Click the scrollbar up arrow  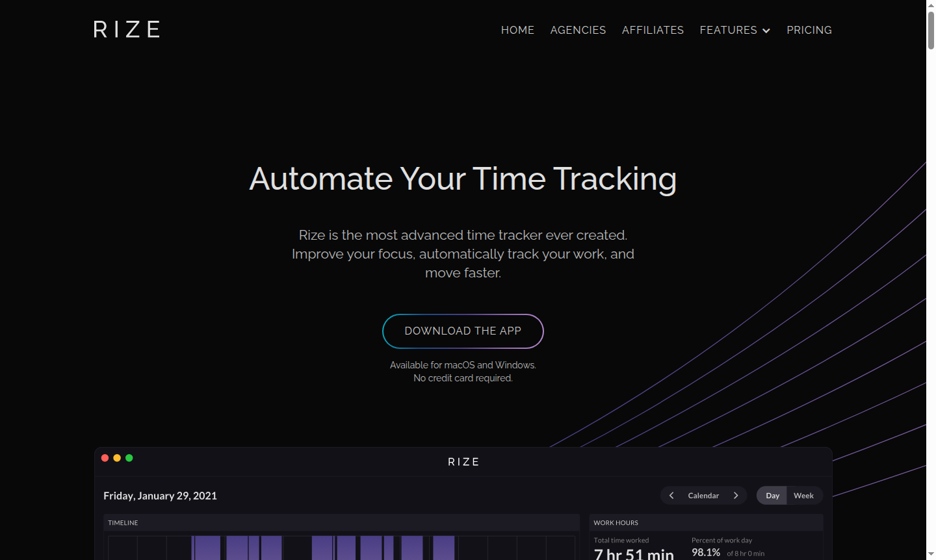coord(931,5)
